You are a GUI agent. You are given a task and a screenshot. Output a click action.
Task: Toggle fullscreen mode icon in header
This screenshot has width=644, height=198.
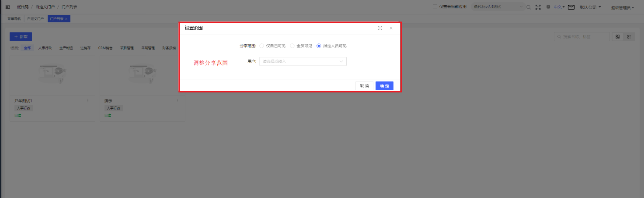(x=538, y=7)
